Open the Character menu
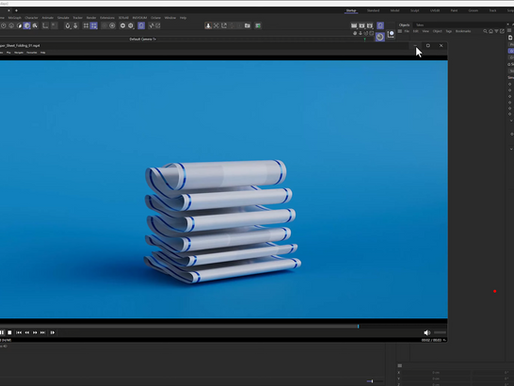This screenshot has height=386, width=514. (x=32, y=18)
